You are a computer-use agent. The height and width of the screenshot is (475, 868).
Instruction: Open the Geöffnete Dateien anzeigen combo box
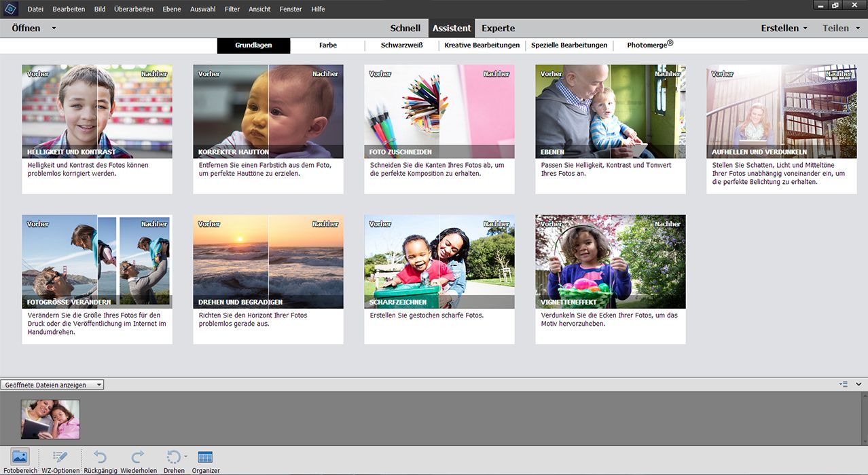pos(53,385)
